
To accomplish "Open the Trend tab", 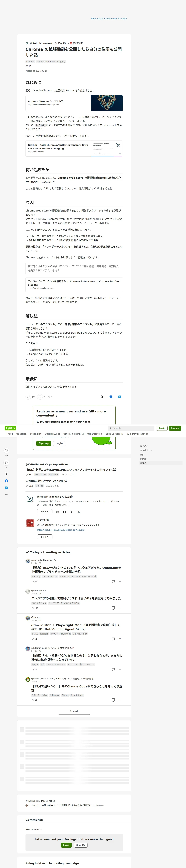I will coord(9,434).
